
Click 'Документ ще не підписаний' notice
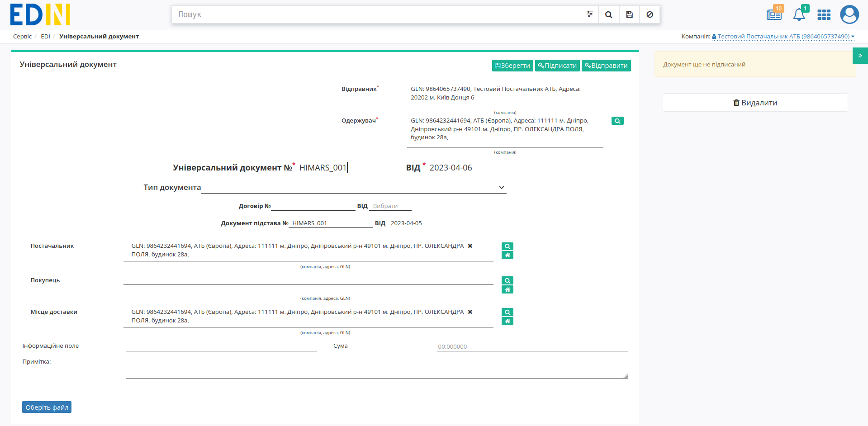pos(755,64)
